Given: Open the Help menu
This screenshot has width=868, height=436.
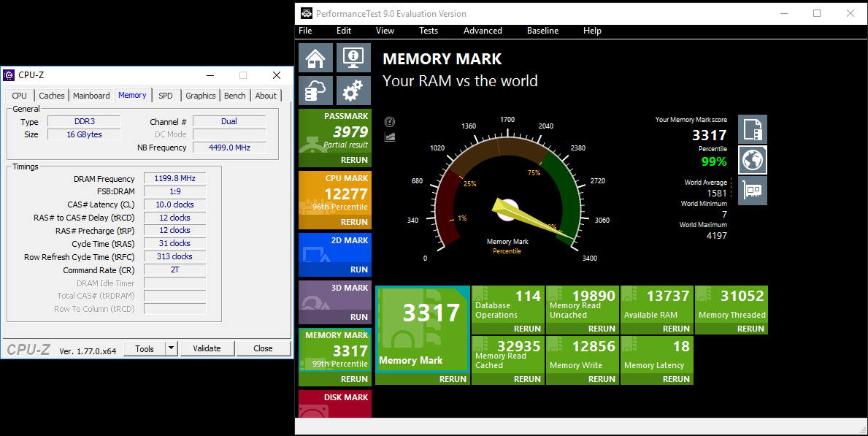Looking at the screenshot, I should [592, 31].
